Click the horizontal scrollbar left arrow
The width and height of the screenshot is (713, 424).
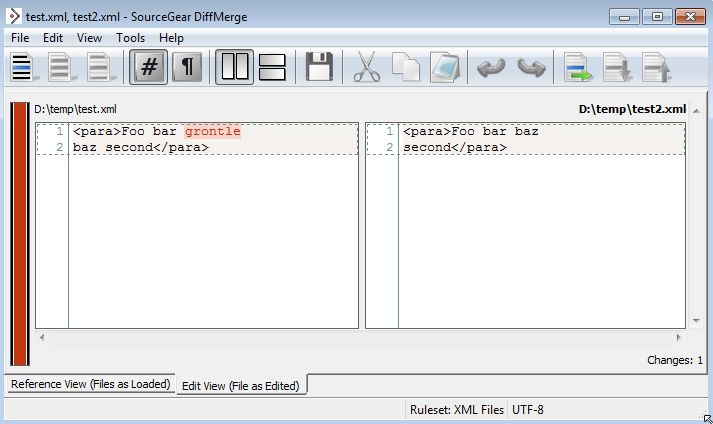(x=42, y=337)
